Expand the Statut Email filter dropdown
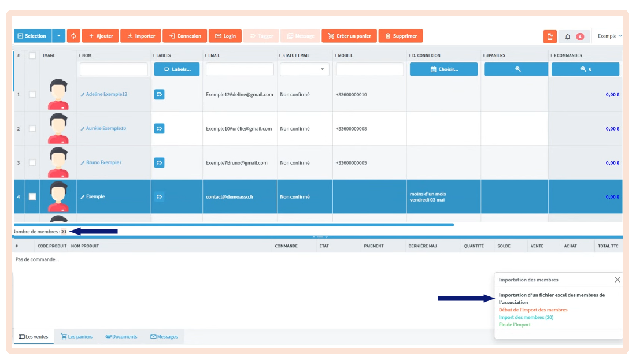The image size is (636, 364). pos(305,69)
